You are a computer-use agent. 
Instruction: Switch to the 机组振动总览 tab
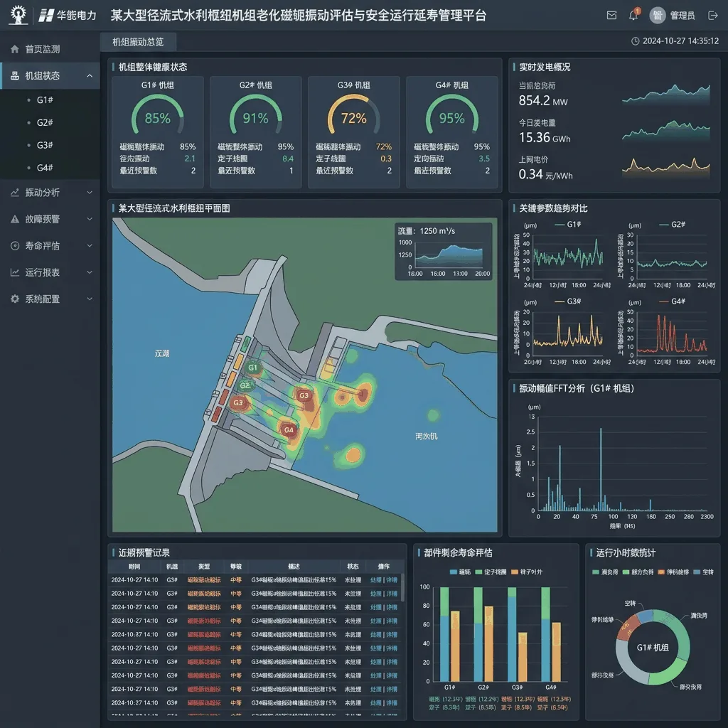pyautogui.click(x=138, y=42)
